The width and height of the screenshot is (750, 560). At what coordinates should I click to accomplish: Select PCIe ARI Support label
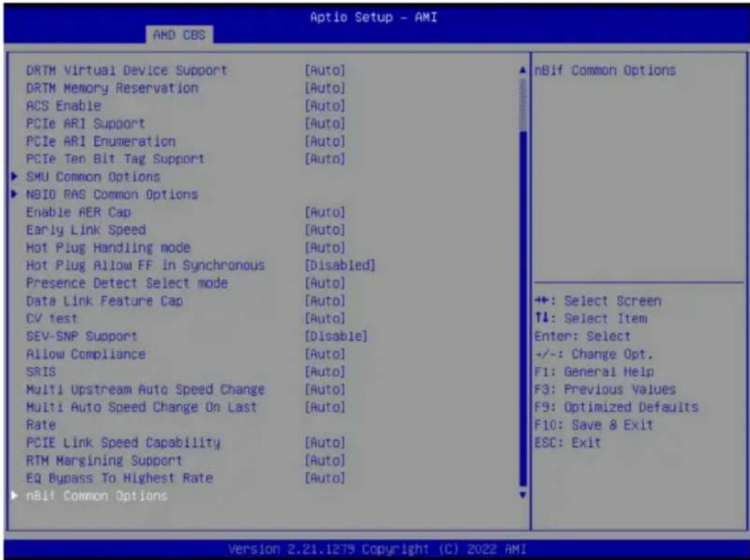(86, 123)
